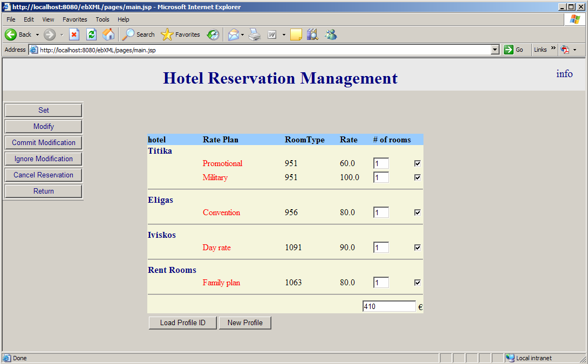Expand the Edit button dropdown arrow
The image size is (588, 364).
pyautogui.click(x=284, y=35)
